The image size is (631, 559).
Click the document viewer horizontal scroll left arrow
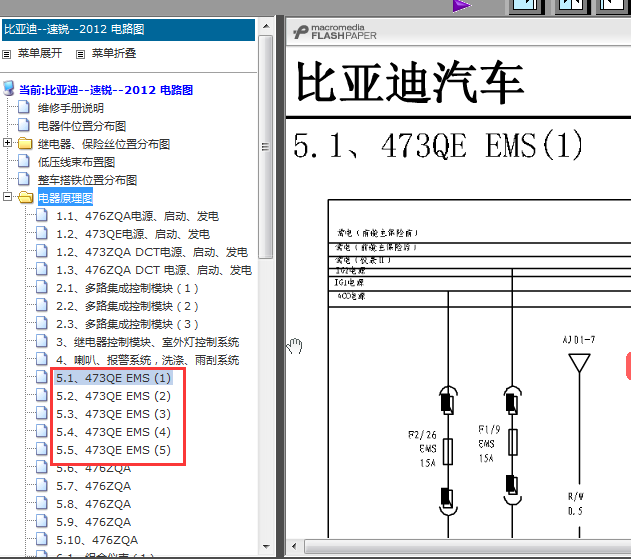pos(294,546)
